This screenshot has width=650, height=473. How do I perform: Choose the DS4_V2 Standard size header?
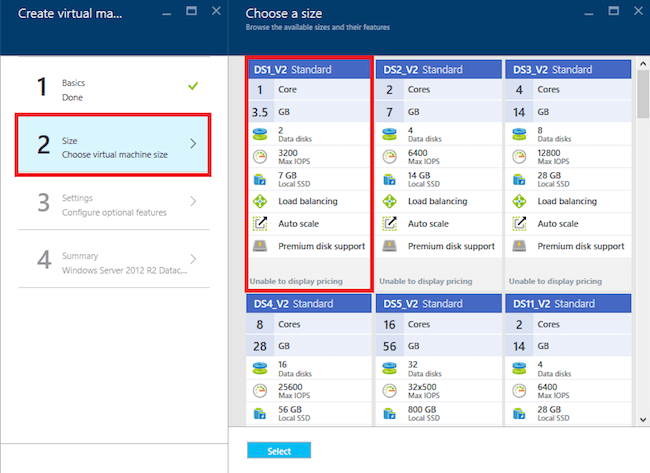[x=309, y=303]
